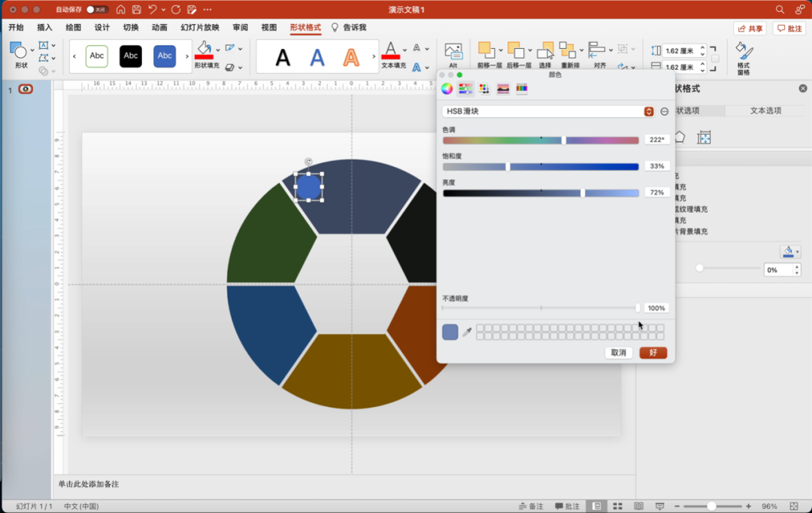Screen dimensions: 812x513
Task: Open the more commands ellipsis in title bar
Action: 208,9
